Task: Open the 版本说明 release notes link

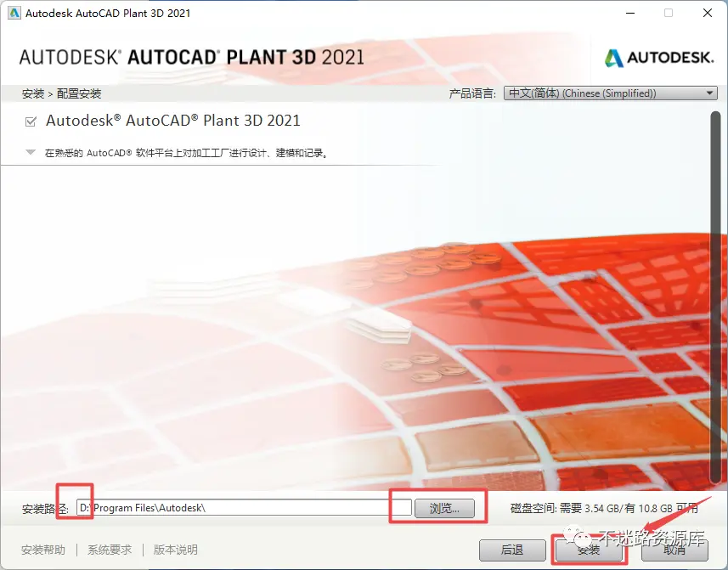Action: (174, 550)
